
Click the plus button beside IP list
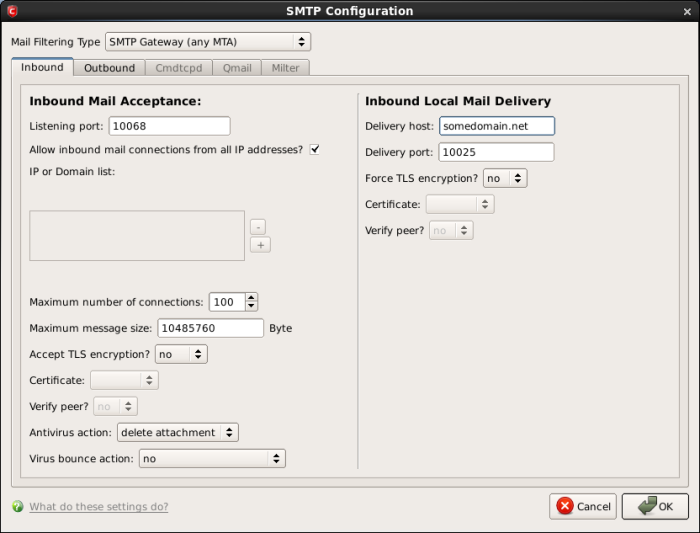[x=260, y=245]
